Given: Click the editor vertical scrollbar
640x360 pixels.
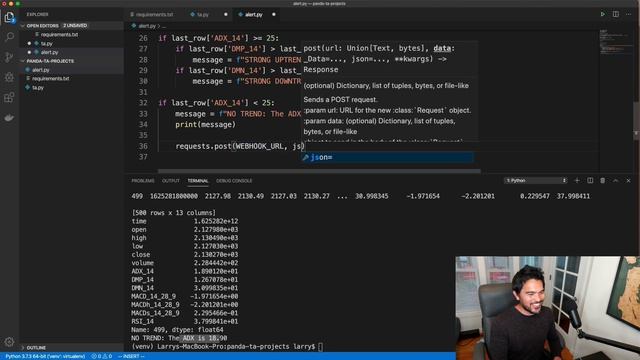Looking at the screenshot, I should 636,120.
